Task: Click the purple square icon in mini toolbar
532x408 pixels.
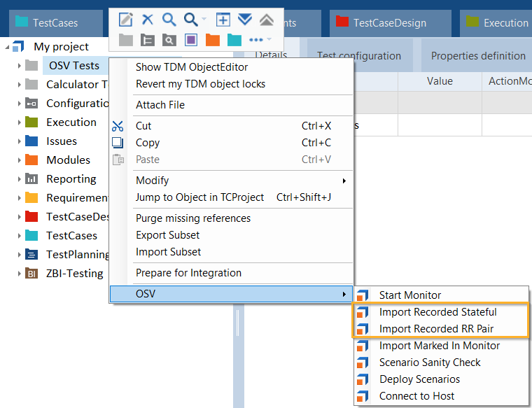Action: click(191, 40)
